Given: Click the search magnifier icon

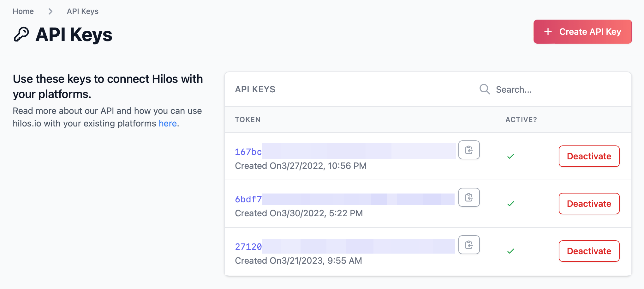Looking at the screenshot, I should tap(485, 89).
